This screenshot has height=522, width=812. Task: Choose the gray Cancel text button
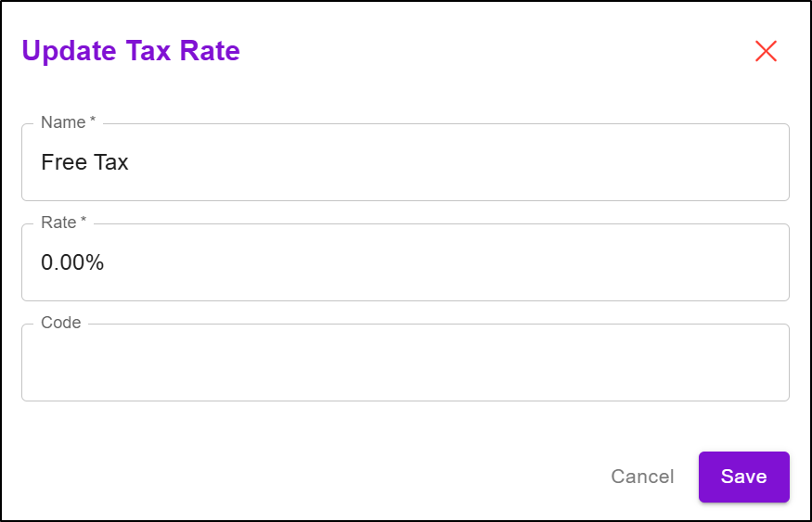point(642,477)
